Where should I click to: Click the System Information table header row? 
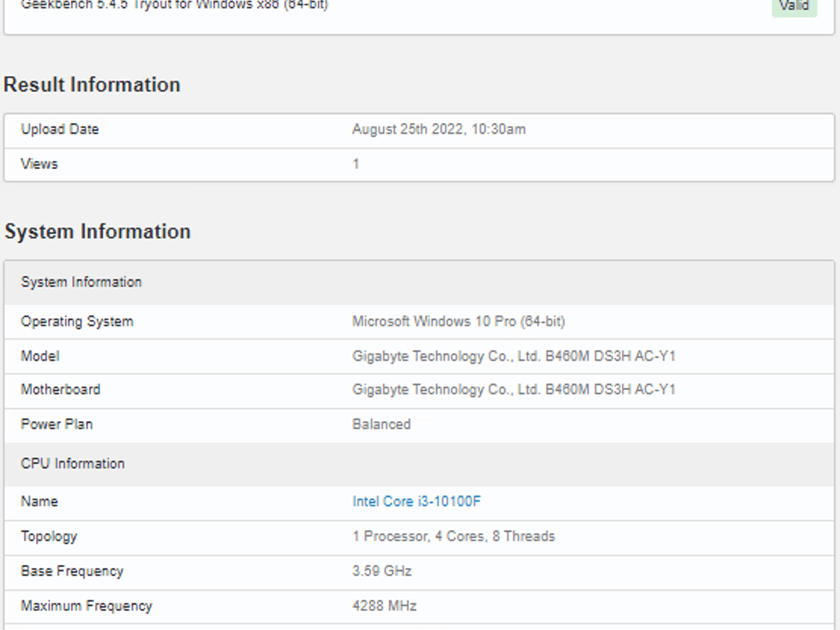[419, 282]
